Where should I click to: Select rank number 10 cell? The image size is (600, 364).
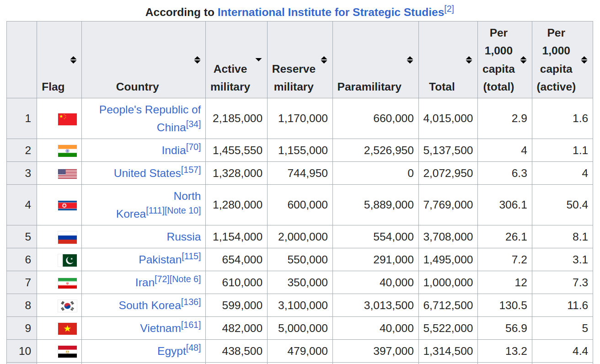click(x=21, y=351)
